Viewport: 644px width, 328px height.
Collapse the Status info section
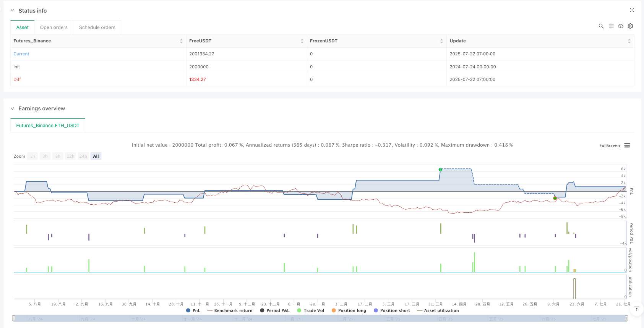pos(12,11)
